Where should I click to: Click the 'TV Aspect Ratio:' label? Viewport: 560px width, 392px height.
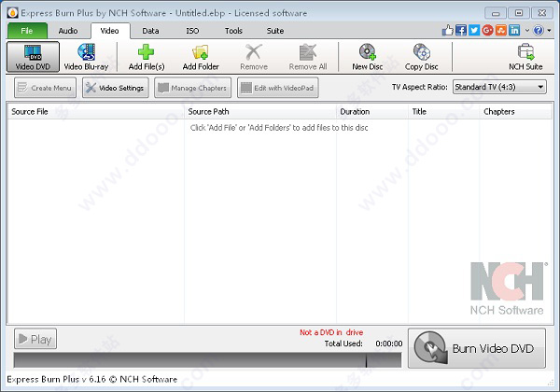click(x=420, y=87)
